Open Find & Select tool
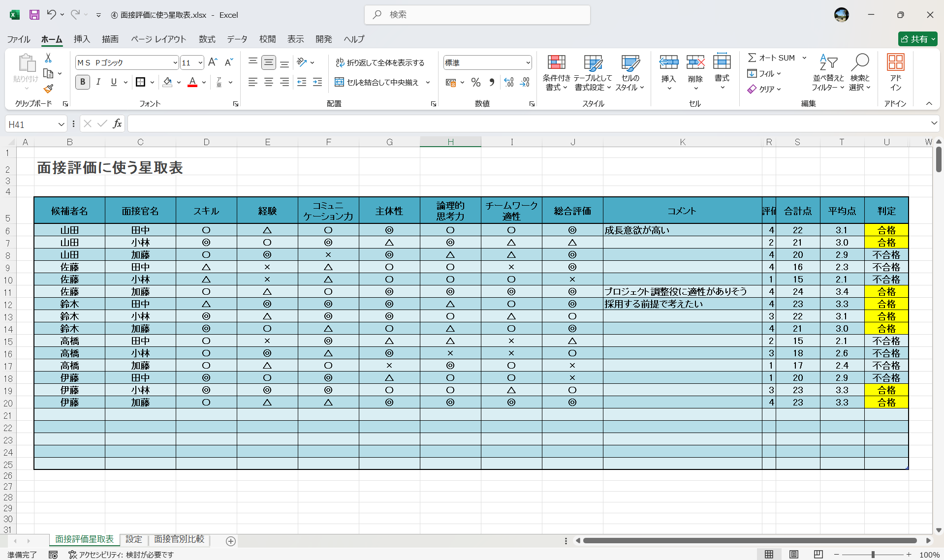This screenshot has height=560, width=944. click(860, 72)
